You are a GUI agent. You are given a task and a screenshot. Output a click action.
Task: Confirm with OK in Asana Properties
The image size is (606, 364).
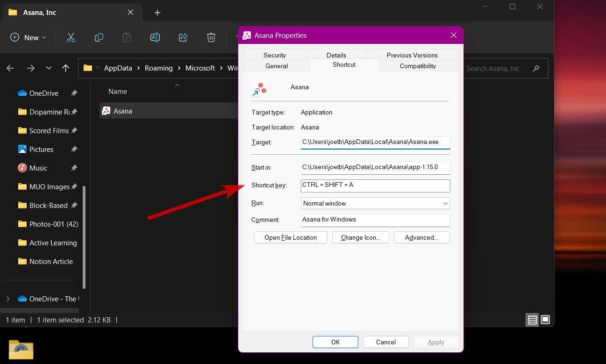pos(335,342)
